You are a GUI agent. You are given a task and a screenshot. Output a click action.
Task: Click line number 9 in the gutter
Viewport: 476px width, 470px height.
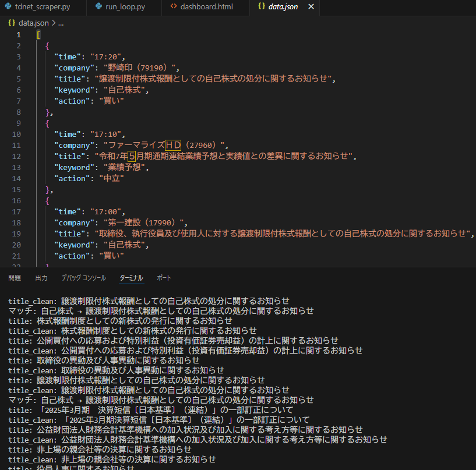click(19, 123)
